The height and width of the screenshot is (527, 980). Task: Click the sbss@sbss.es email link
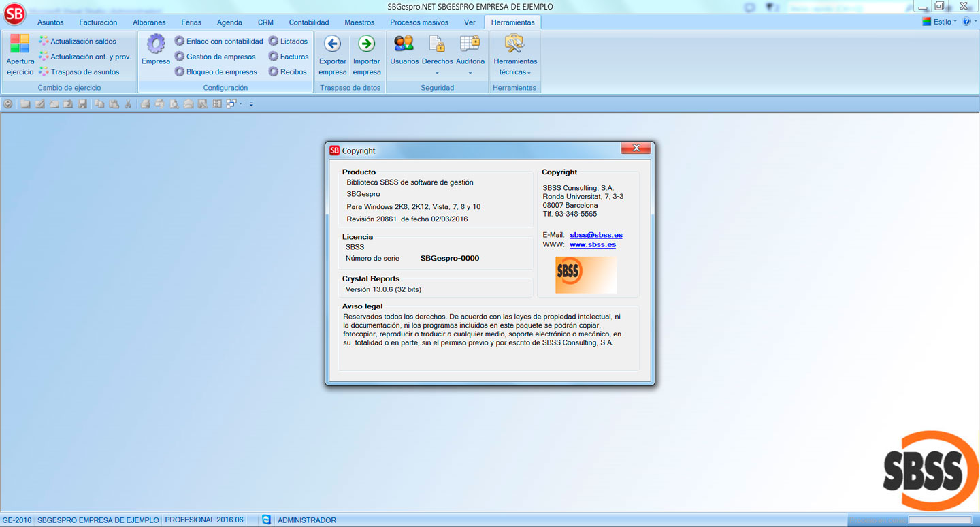tap(596, 235)
